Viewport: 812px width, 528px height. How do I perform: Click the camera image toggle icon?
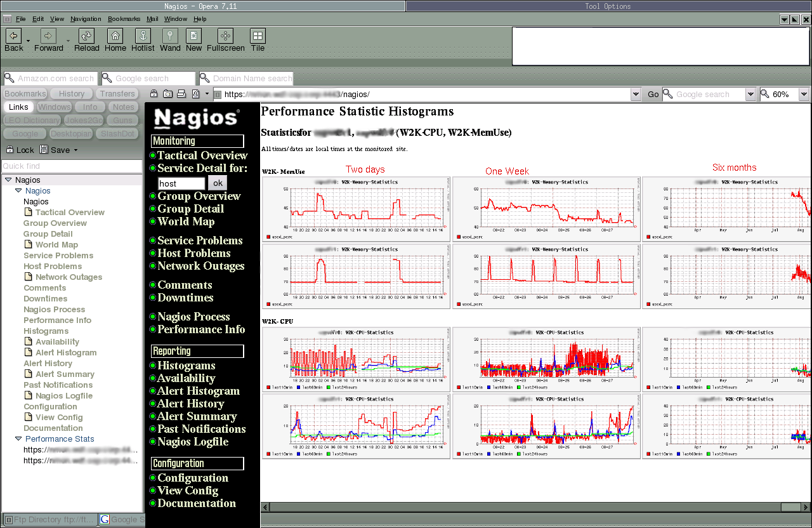pyautogui.click(x=167, y=94)
